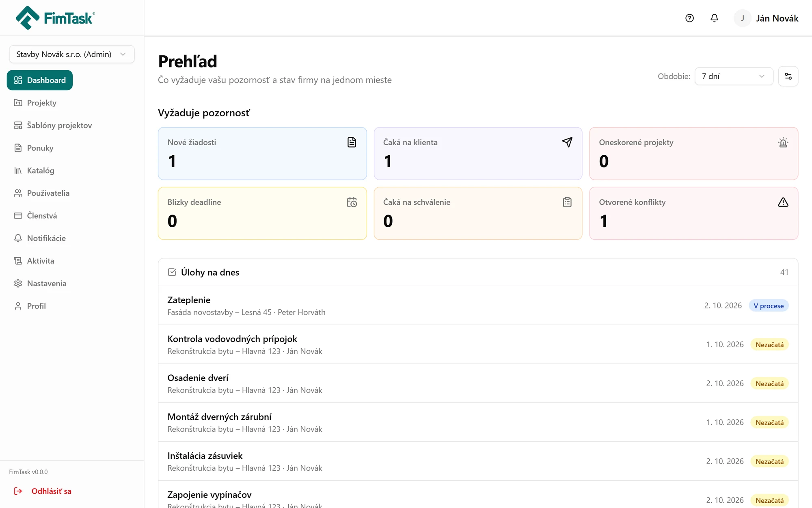
Task: Click the warning triangle on Otvorené konflikty
Action: (783, 202)
